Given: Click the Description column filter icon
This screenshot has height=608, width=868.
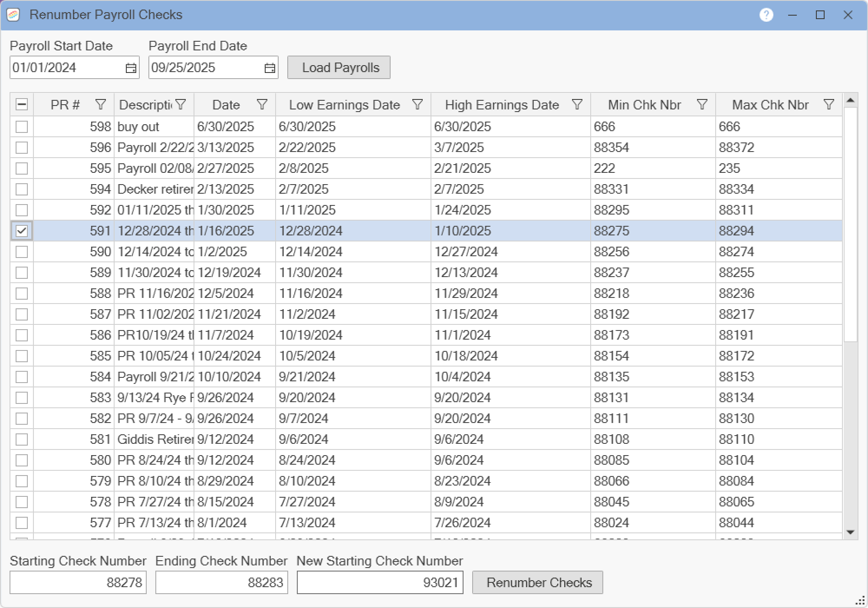Looking at the screenshot, I should (x=181, y=105).
